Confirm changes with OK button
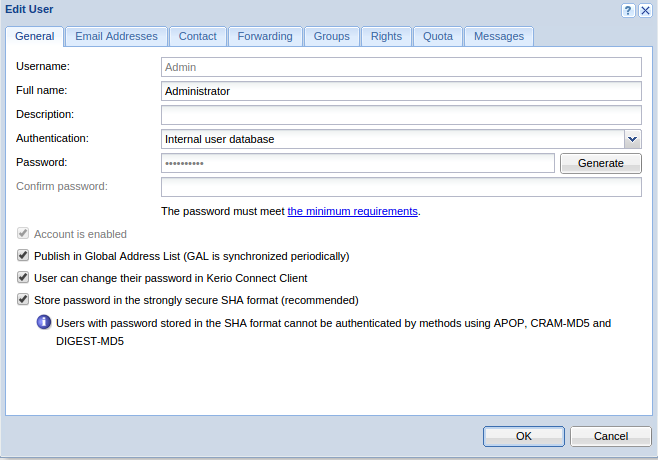This screenshot has height=460, width=658. pos(524,436)
